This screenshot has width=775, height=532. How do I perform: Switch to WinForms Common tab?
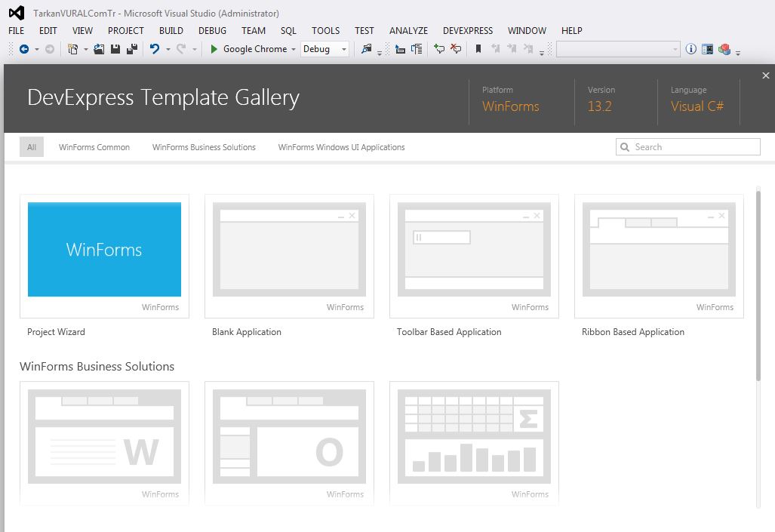[94, 147]
